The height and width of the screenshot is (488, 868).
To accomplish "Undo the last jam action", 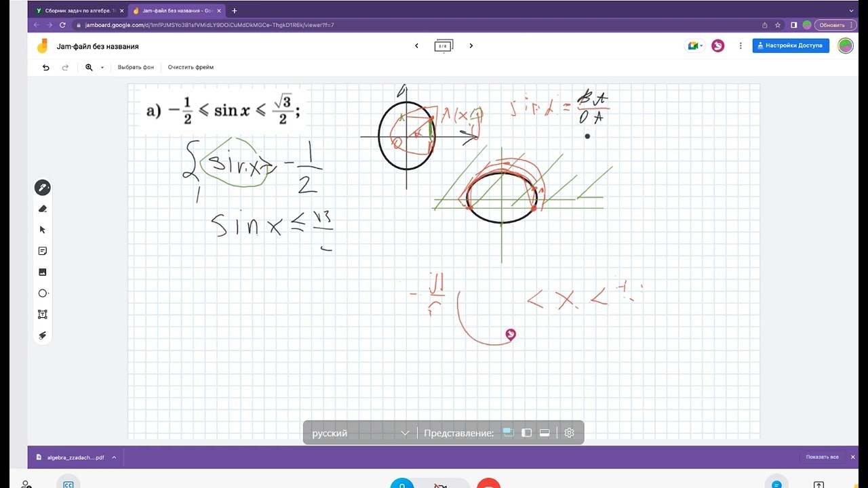I will pos(46,67).
